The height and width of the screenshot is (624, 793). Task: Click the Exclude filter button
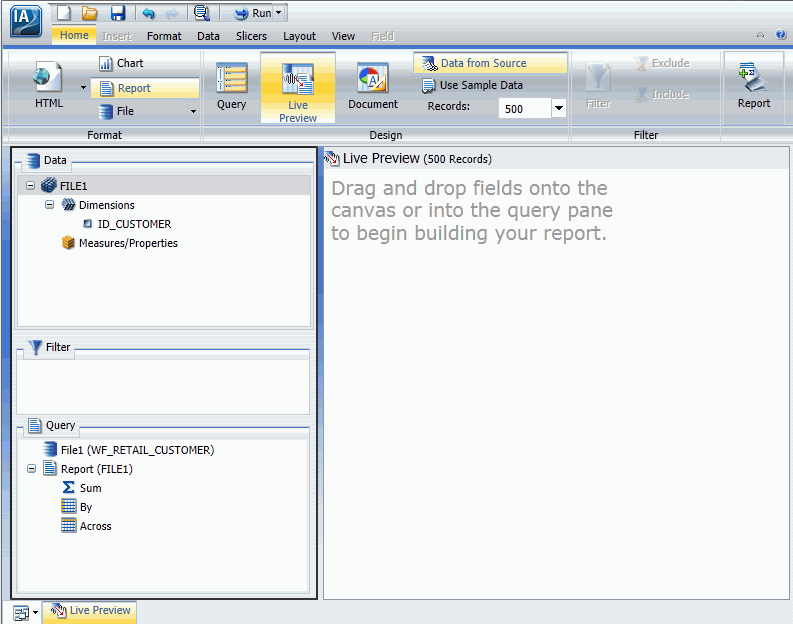click(x=663, y=63)
